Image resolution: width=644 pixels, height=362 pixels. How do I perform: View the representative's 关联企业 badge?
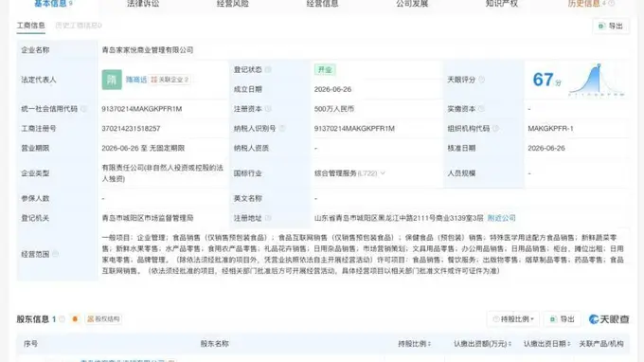pos(170,80)
